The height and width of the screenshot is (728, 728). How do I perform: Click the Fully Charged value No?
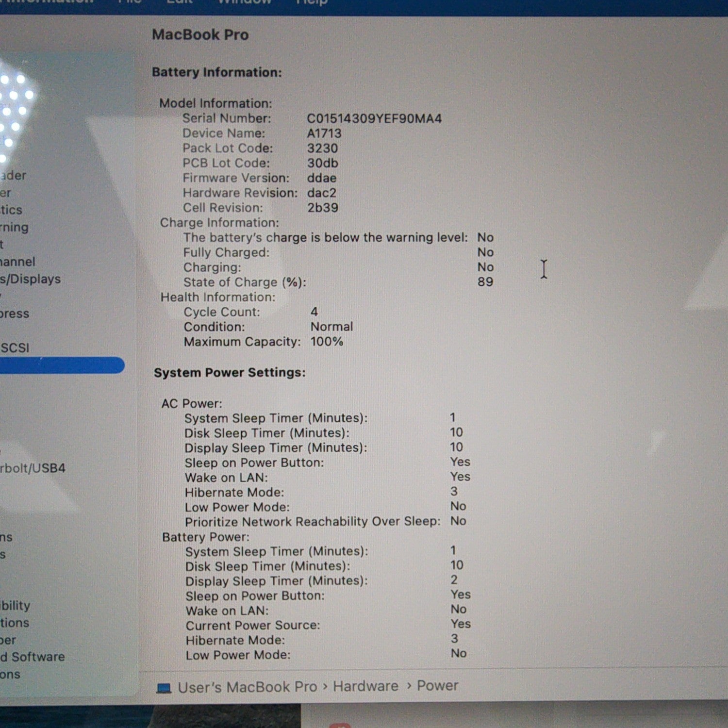[485, 252]
